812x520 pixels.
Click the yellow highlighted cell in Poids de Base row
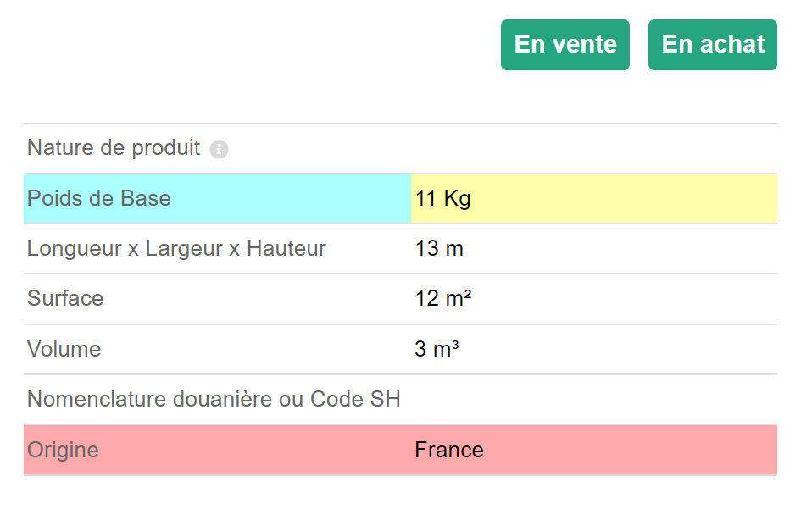click(x=594, y=199)
